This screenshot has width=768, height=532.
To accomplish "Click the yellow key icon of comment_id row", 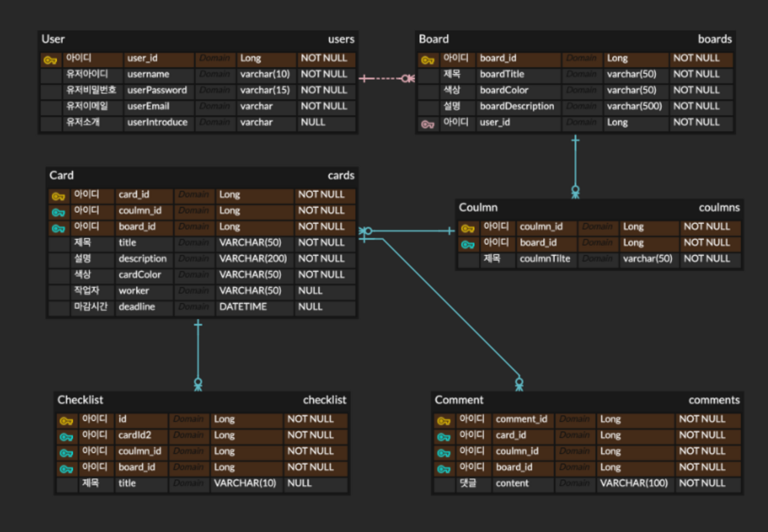I will click(x=443, y=420).
